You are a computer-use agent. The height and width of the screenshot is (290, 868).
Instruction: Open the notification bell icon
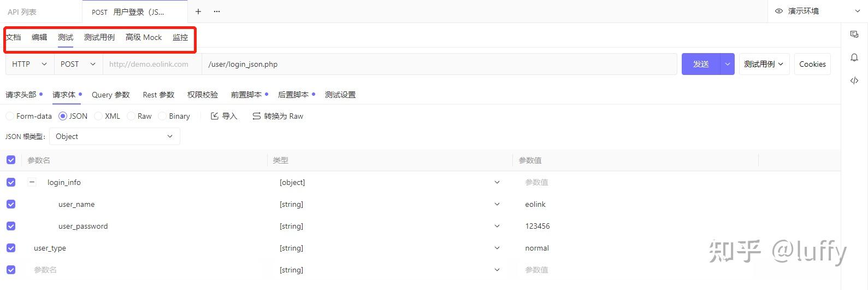click(x=854, y=57)
